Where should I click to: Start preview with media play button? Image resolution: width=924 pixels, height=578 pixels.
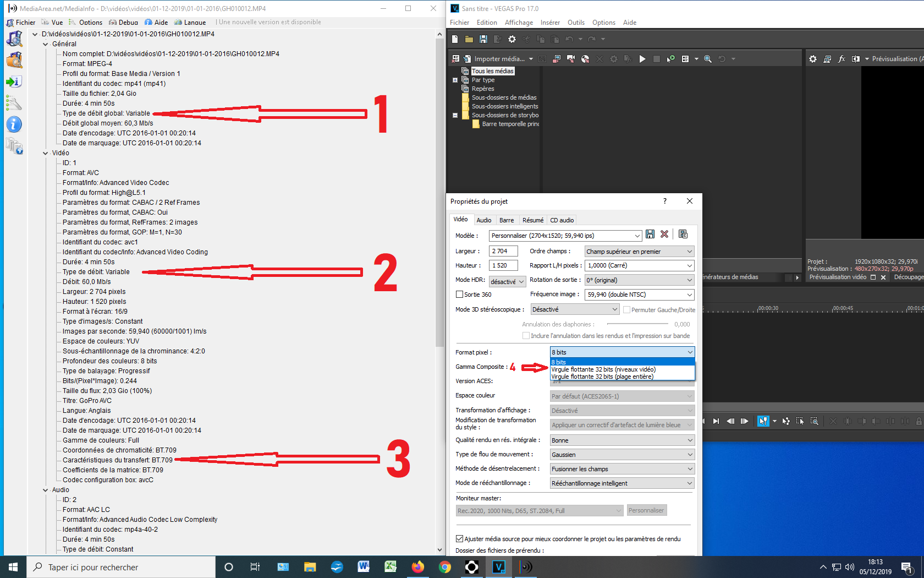coord(642,59)
